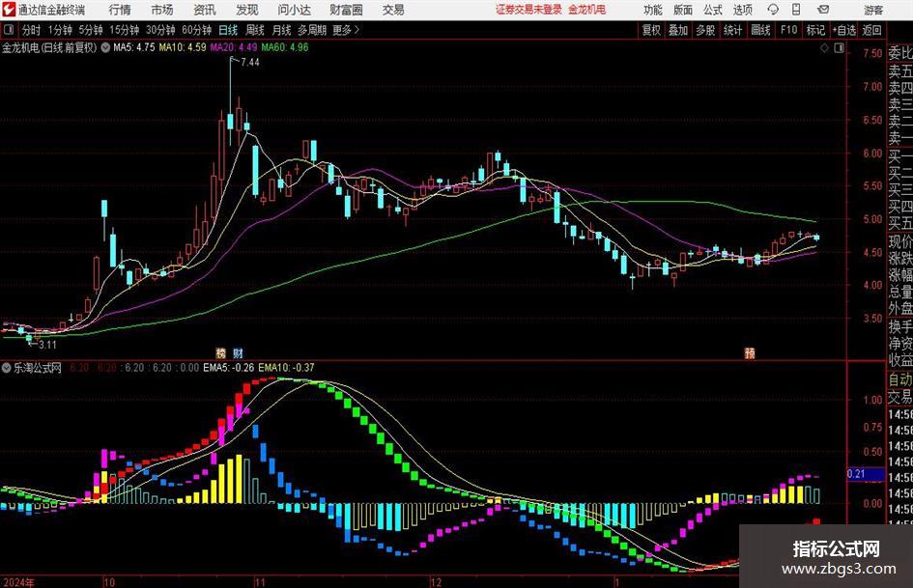This screenshot has width=913, height=588.
Task: Click the 榜 marker icon on chart
Action: pos(220,352)
